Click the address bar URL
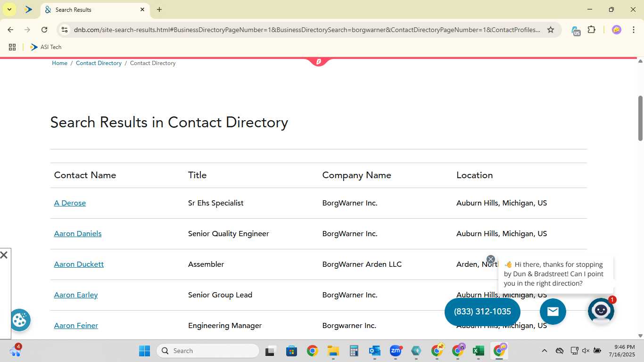The image size is (644, 362). (307, 30)
